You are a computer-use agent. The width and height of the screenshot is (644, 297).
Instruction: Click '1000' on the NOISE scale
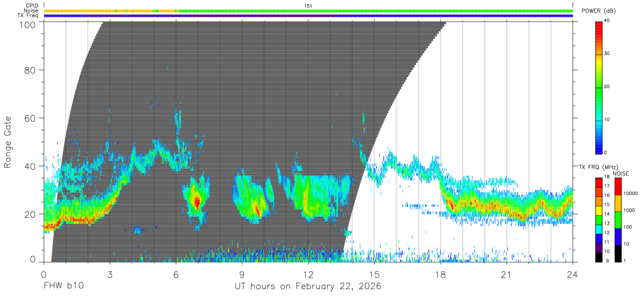click(x=629, y=211)
